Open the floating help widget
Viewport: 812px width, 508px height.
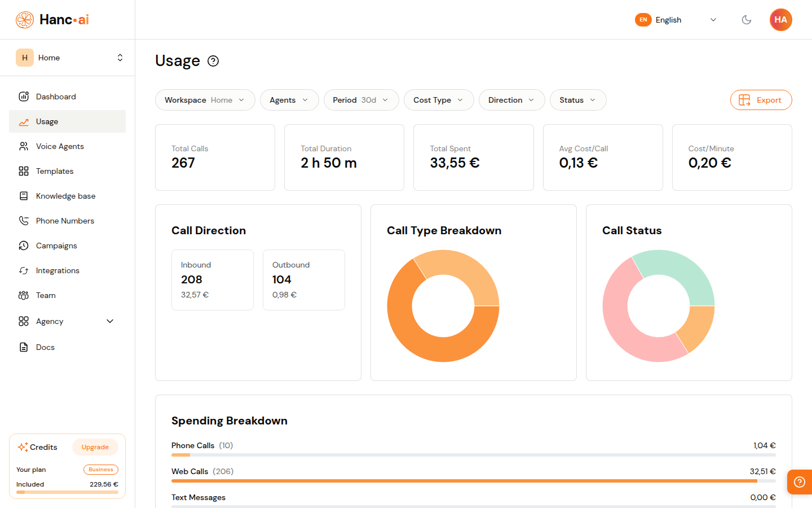click(799, 482)
